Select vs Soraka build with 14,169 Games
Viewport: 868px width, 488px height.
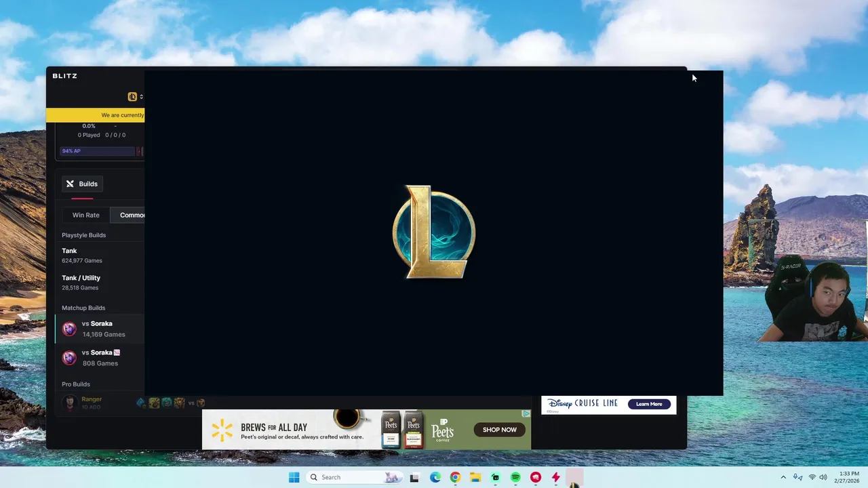(100, 329)
